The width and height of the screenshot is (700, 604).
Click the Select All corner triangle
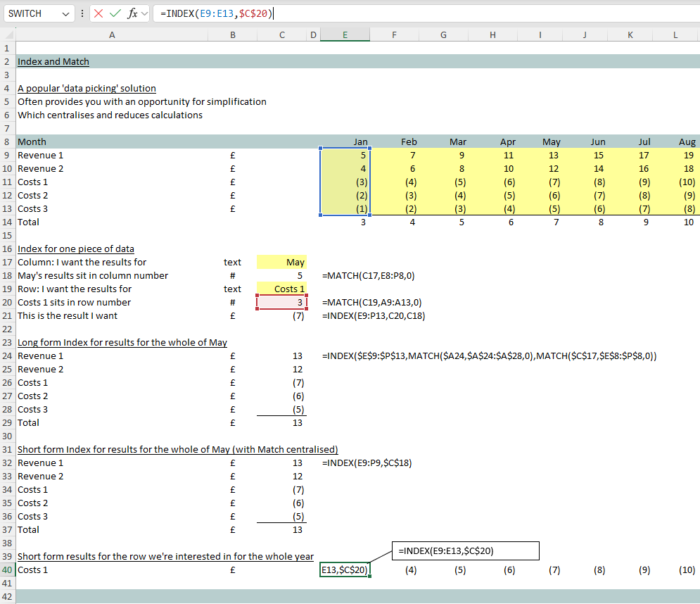tap(8, 34)
